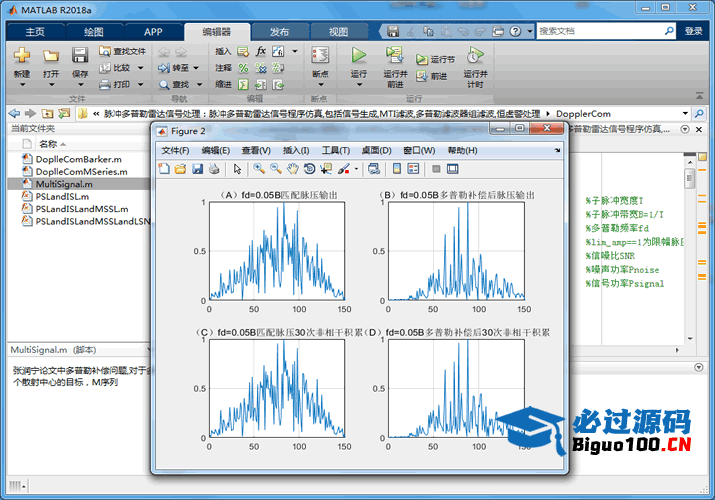715x500 pixels.
Task: Click the comment percent (%) icon
Action: pos(244,68)
